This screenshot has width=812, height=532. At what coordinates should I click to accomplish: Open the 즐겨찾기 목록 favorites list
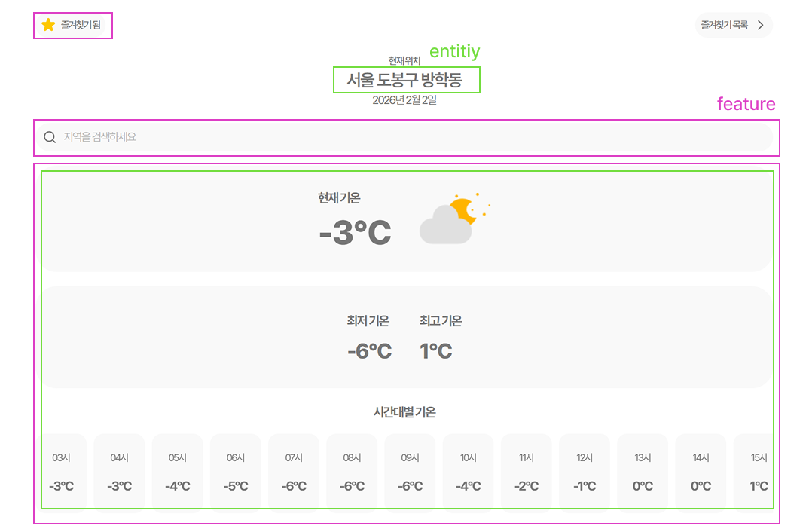[x=725, y=25]
